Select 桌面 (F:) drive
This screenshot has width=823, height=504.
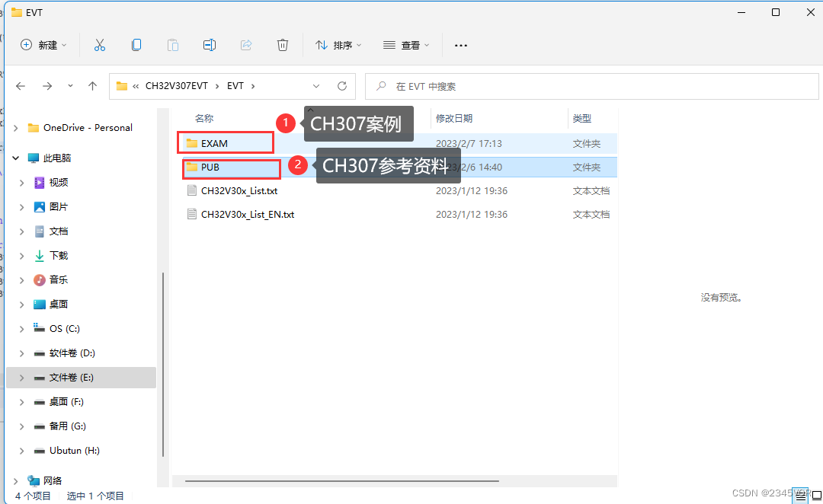coord(66,402)
